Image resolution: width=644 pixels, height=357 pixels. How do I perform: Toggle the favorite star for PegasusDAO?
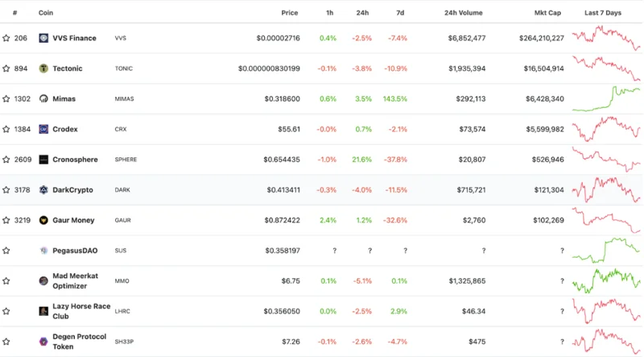pyautogui.click(x=6, y=251)
